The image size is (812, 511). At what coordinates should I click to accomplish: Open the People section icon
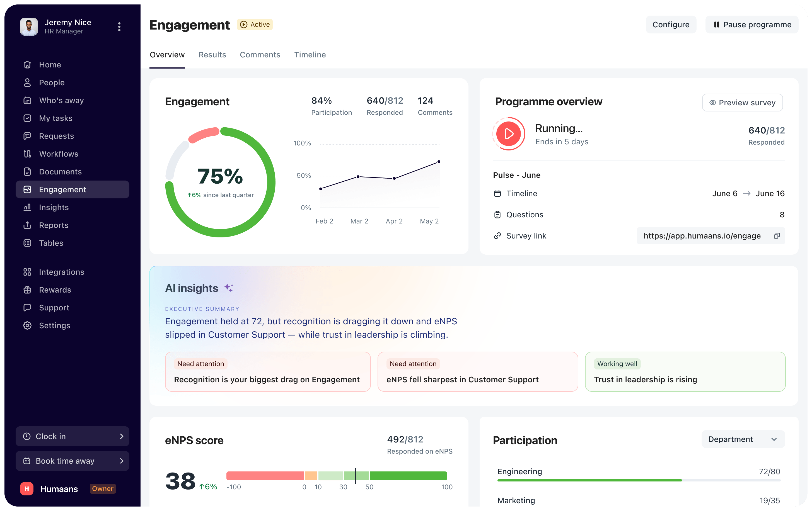point(27,82)
